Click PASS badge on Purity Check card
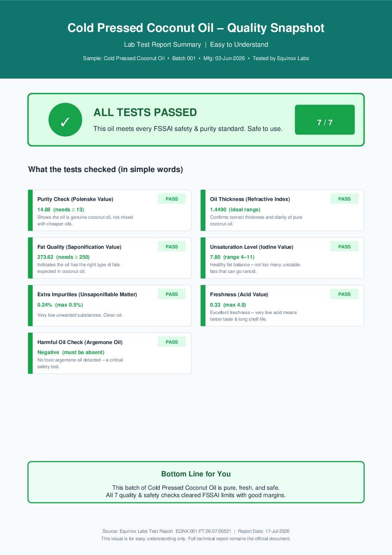This screenshot has width=392, height=555. click(172, 199)
